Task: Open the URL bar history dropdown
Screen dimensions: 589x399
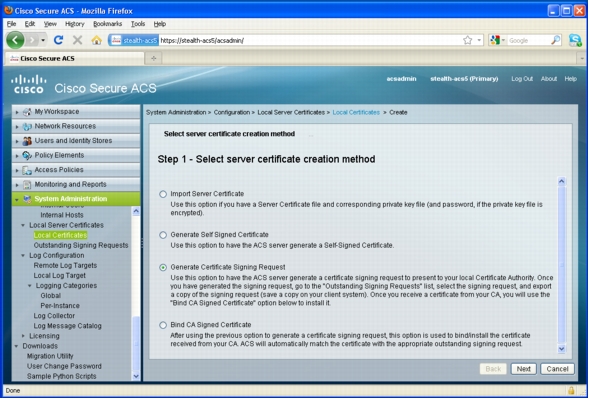Action: coord(479,40)
